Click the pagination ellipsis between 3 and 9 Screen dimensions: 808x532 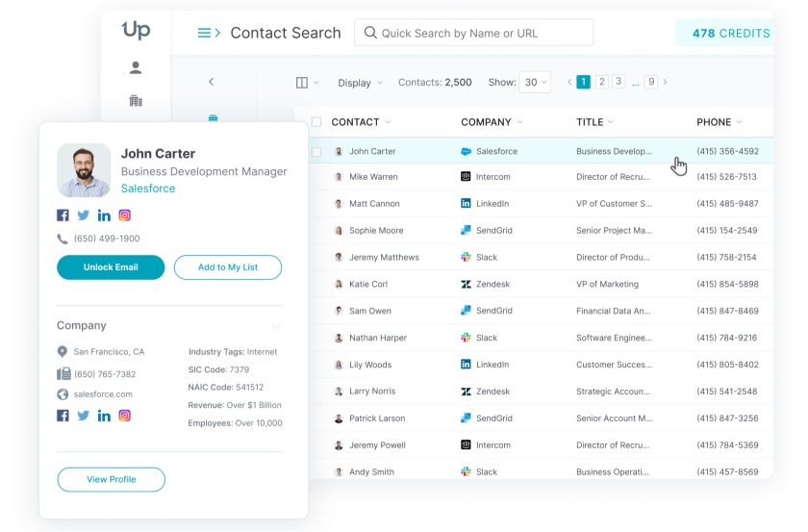coord(636,83)
